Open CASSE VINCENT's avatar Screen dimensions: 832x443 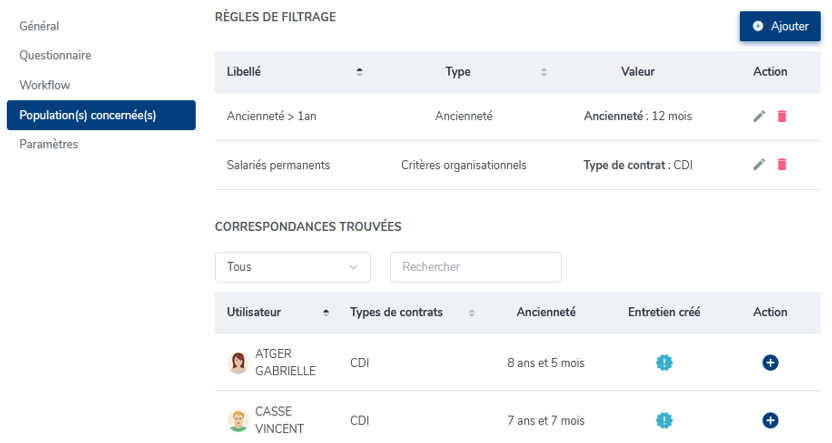(238, 421)
